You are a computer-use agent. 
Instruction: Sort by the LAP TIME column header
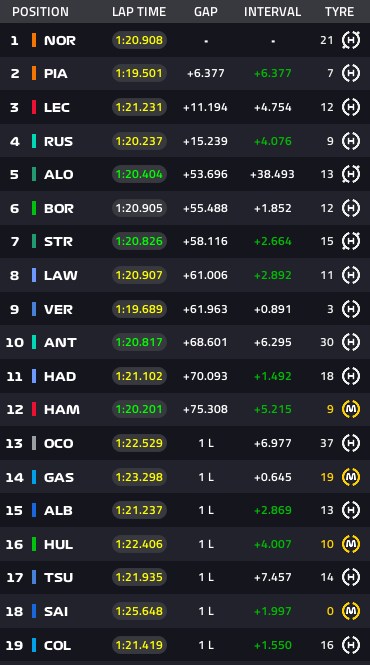pyautogui.click(x=139, y=11)
